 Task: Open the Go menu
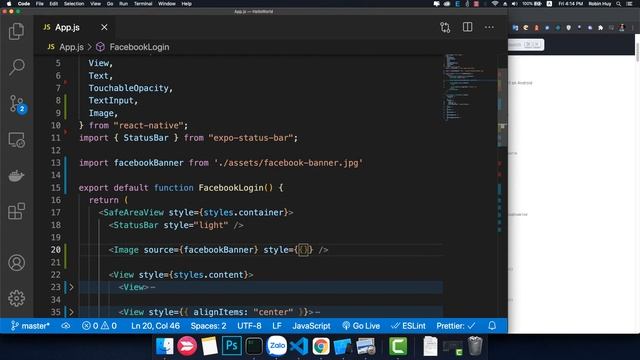pyautogui.click(x=110, y=4)
